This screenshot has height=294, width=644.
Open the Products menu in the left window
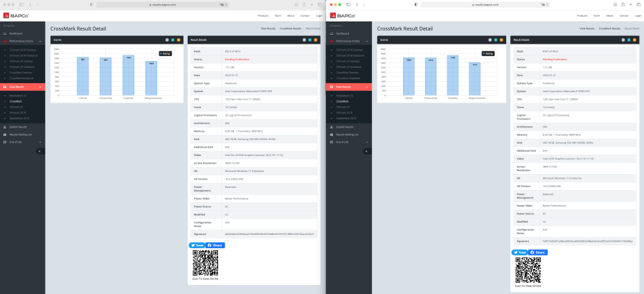263,16
